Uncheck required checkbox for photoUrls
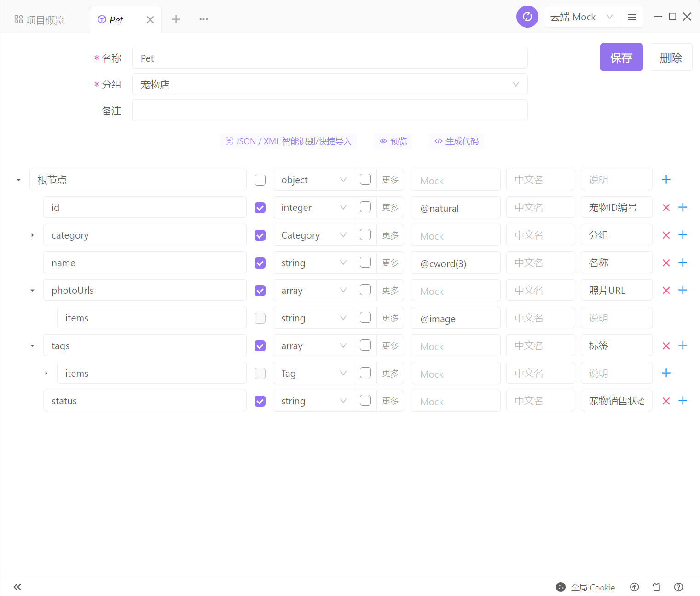Viewport: 700px width, 596px height. pos(260,291)
